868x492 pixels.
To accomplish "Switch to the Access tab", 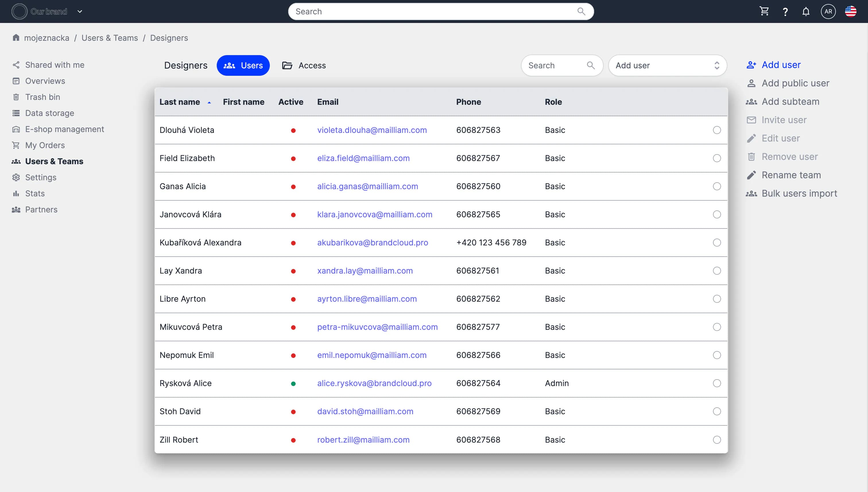I will pos(304,65).
